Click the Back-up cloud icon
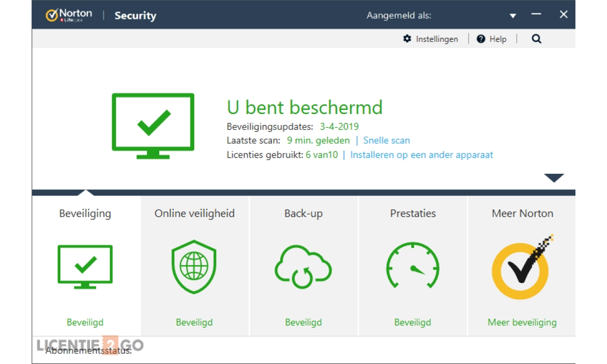Image resolution: width=607 pixels, height=364 pixels. (303, 266)
